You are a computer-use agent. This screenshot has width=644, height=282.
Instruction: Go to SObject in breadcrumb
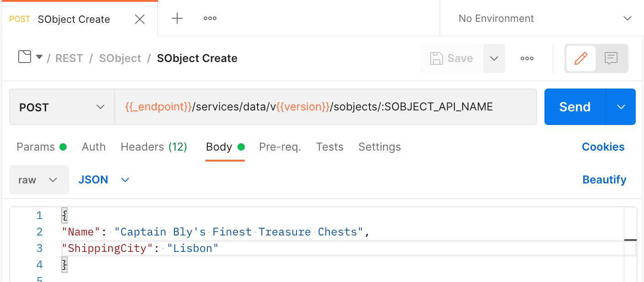point(120,58)
